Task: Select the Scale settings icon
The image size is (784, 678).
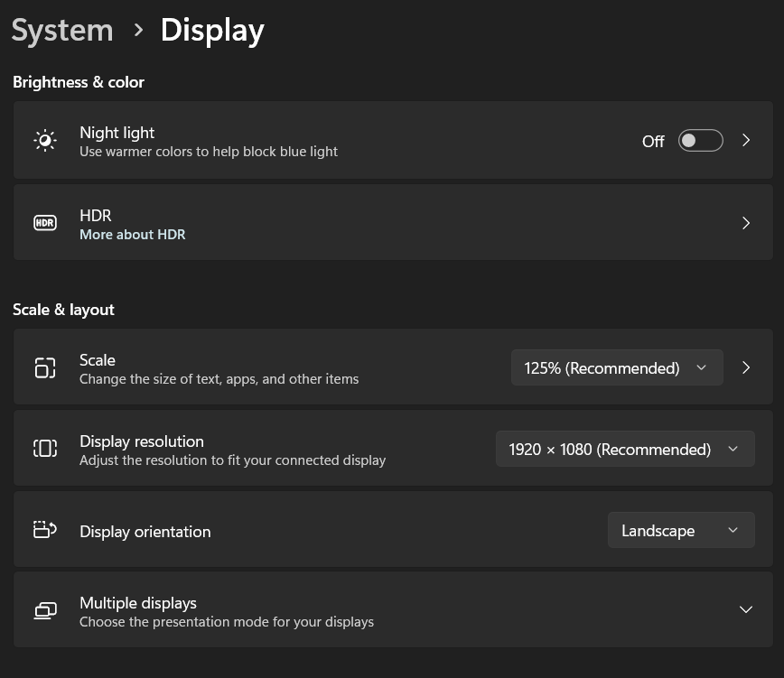Action: [45, 367]
